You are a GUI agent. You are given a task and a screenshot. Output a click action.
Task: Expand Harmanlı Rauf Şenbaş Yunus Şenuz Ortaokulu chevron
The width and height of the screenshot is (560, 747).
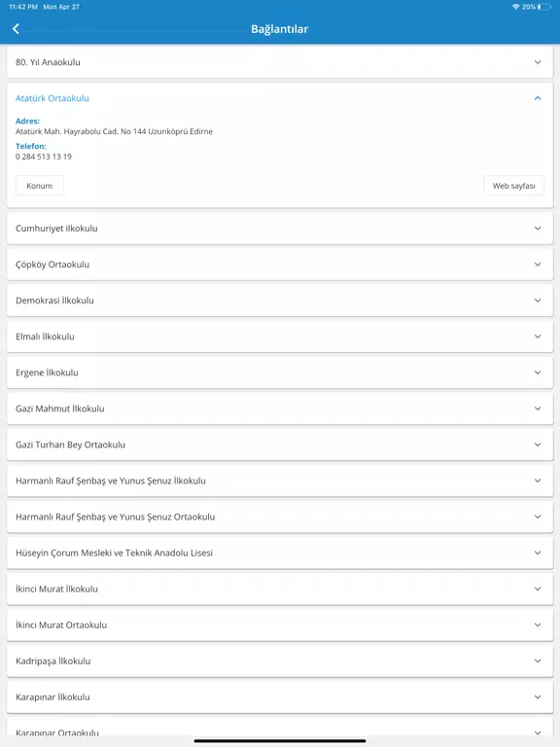pos(538,516)
